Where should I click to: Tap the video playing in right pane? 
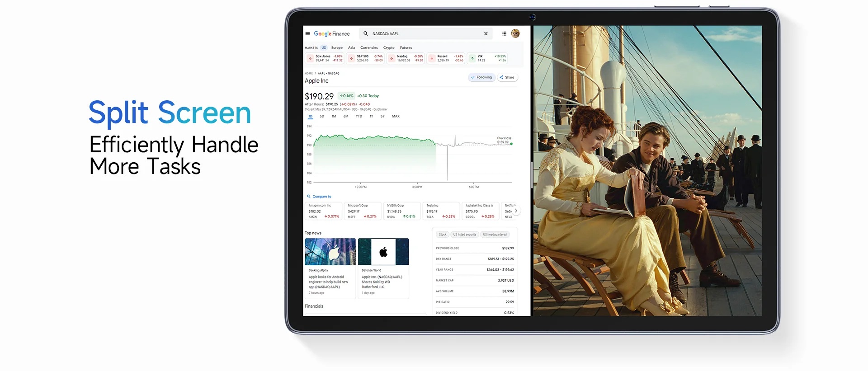click(647, 171)
